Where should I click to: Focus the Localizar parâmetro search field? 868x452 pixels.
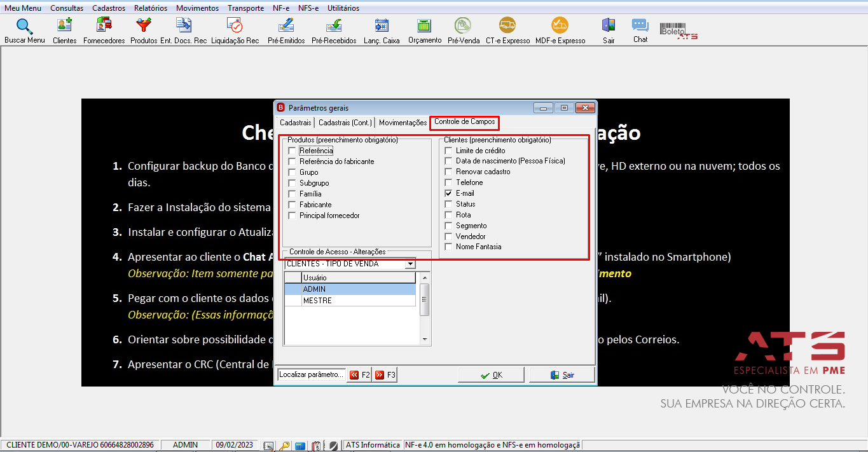point(312,375)
